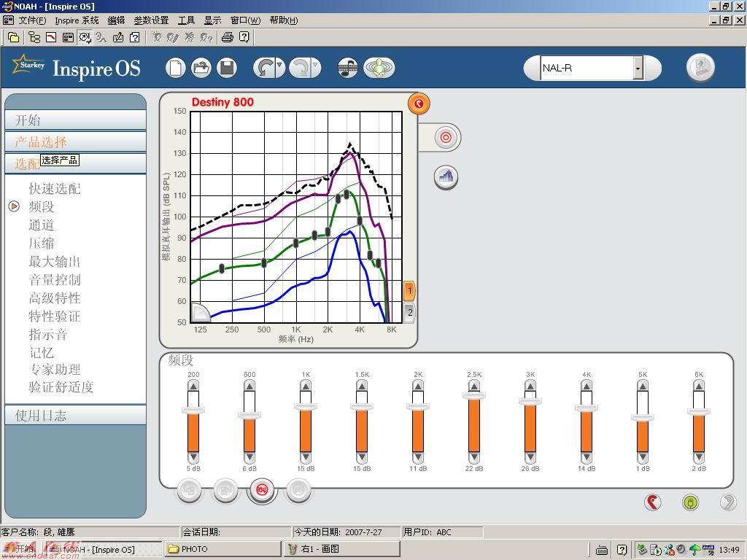Image resolution: width=747 pixels, height=560 pixels.
Task: Click the printer icon in NOAH toolbar
Action: click(228, 37)
